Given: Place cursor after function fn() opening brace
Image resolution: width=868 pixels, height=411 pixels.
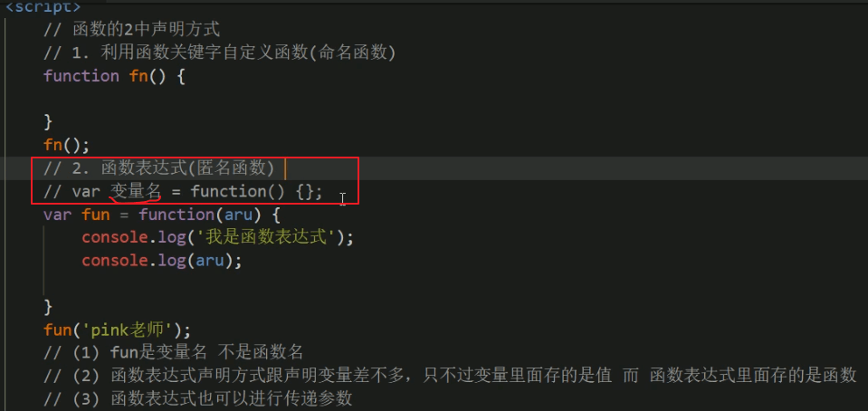Looking at the screenshot, I should (x=185, y=76).
